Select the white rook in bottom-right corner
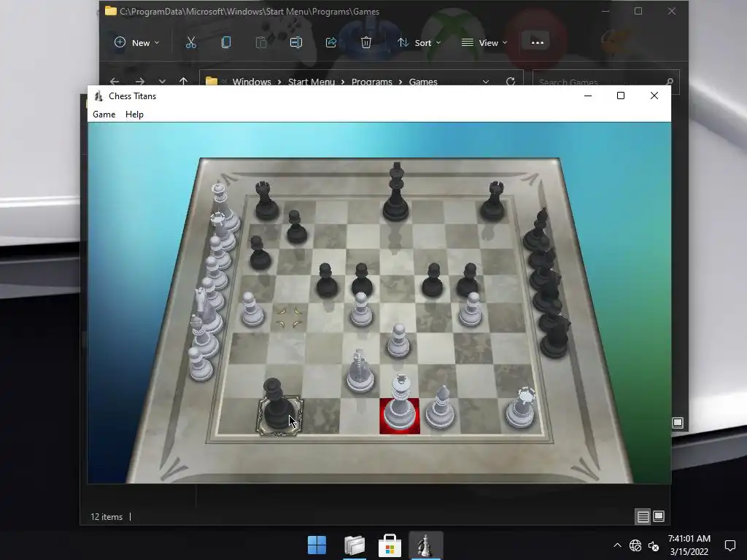 521,407
